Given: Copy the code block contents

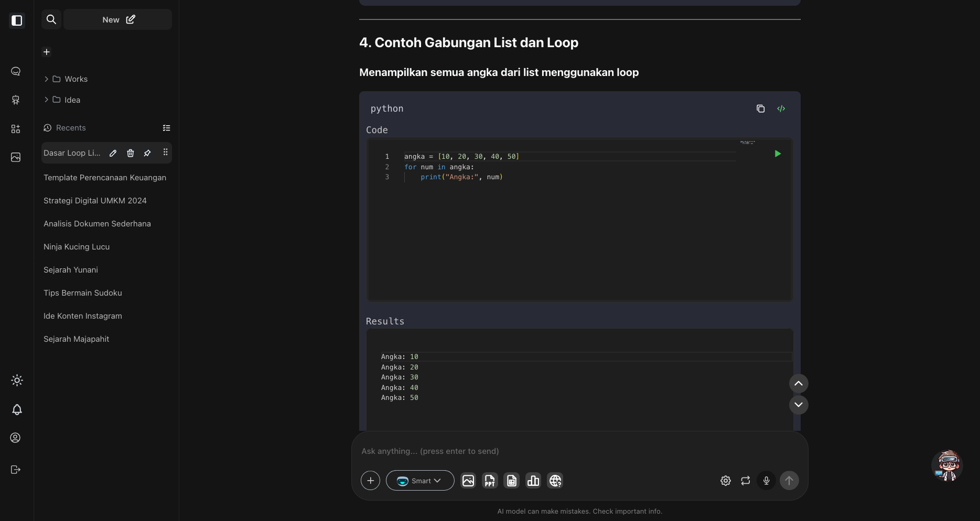Looking at the screenshot, I should pos(760,108).
